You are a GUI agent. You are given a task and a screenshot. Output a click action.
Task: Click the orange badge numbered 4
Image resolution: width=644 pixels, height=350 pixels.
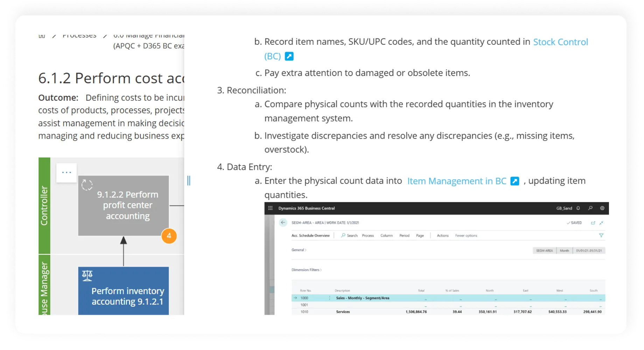point(169,236)
